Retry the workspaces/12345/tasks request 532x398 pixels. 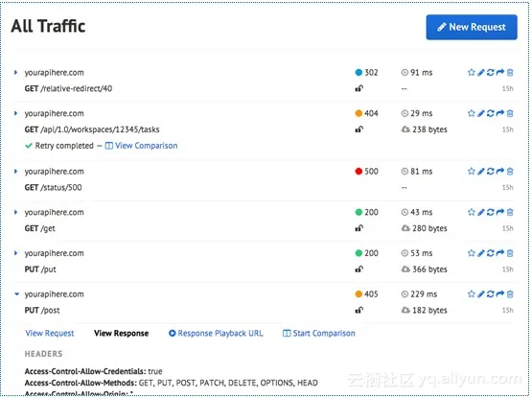pyautogui.click(x=490, y=113)
